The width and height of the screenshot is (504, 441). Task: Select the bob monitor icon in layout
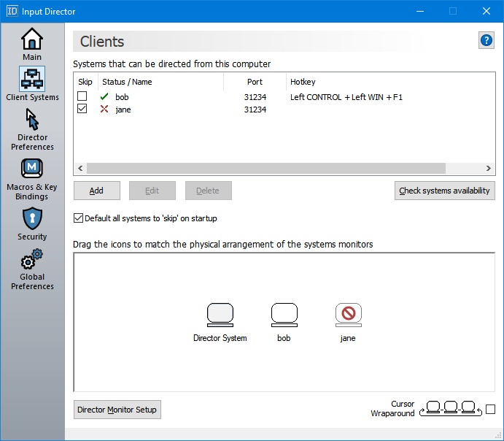(284, 315)
